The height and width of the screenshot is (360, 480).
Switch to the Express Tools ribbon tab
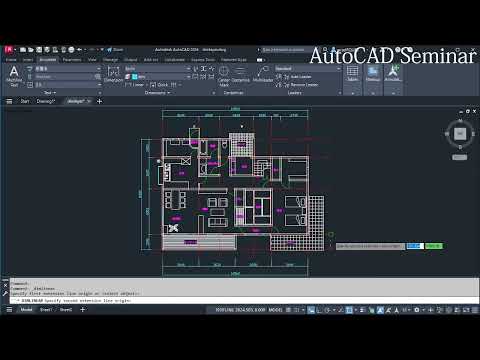tap(203, 60)
